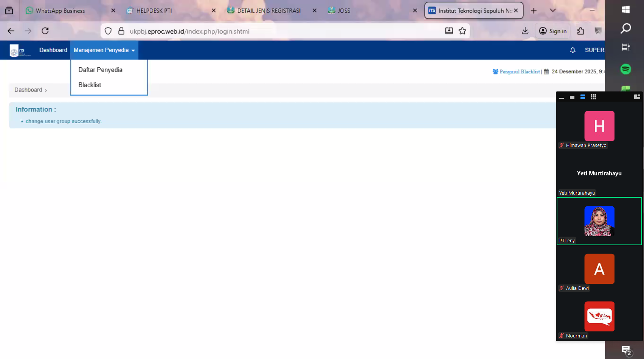The image size is (644, 359).
Task: Switch meeting panel to single-video view
Action: [x=572, y=97]
